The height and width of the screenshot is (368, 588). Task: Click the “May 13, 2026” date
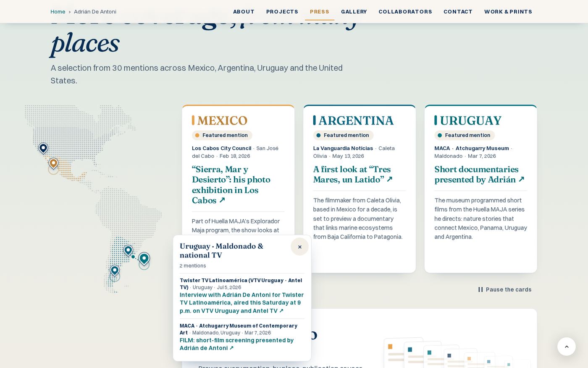tap(348, 156)
